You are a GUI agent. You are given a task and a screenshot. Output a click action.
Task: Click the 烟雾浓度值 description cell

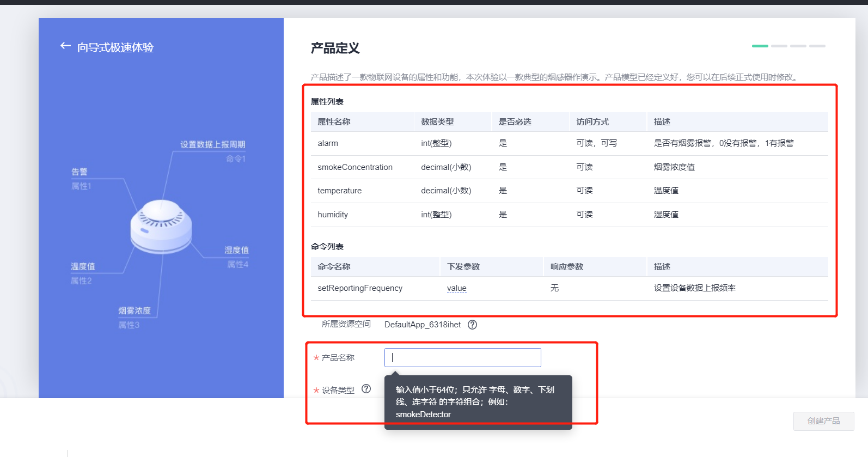(674, 167)
